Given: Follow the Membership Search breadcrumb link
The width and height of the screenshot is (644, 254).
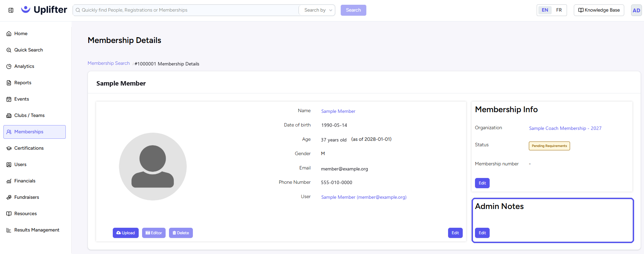Looking at the screenshot, I should click(109, 63).
